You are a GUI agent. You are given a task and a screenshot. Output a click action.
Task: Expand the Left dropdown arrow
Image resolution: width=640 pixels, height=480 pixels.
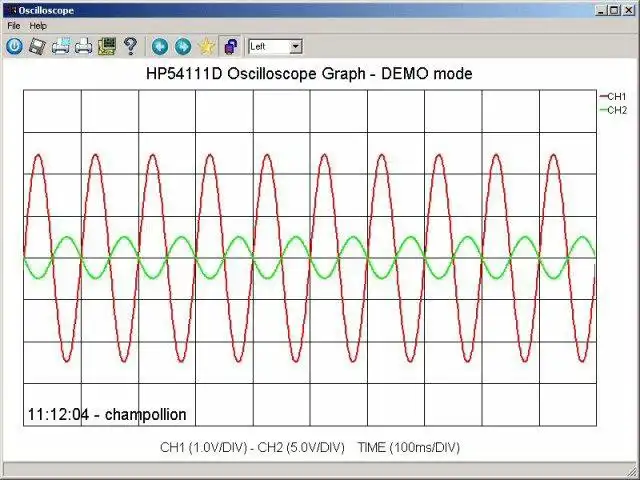click(296, 47)
